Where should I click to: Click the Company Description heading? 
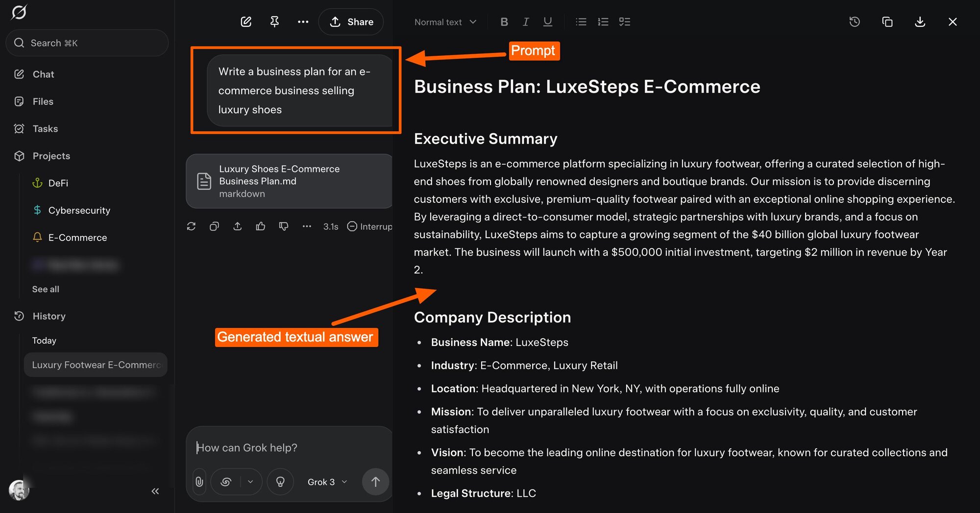(492, 318)
